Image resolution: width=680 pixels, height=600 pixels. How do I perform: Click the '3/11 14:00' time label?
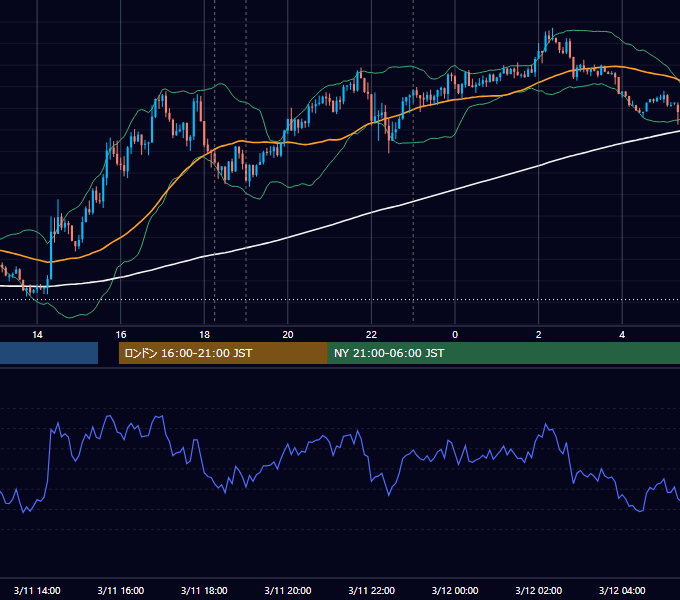point(37,590)
